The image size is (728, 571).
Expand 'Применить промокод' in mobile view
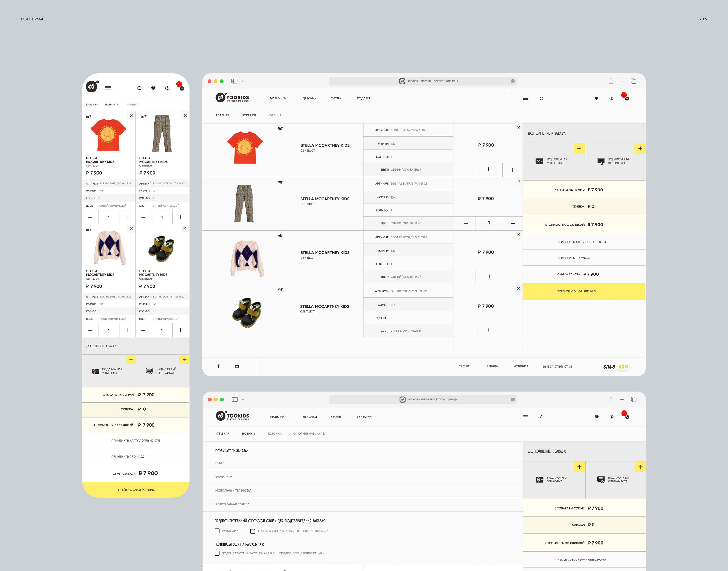click(x=128, y=457)
